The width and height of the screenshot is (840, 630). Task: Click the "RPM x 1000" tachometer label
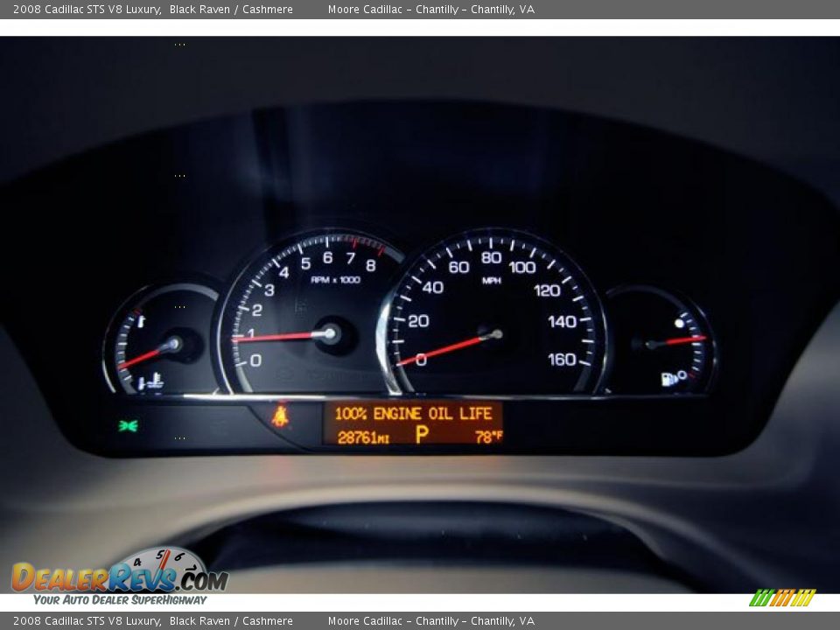pyautogui.click(x=335, y=280)
